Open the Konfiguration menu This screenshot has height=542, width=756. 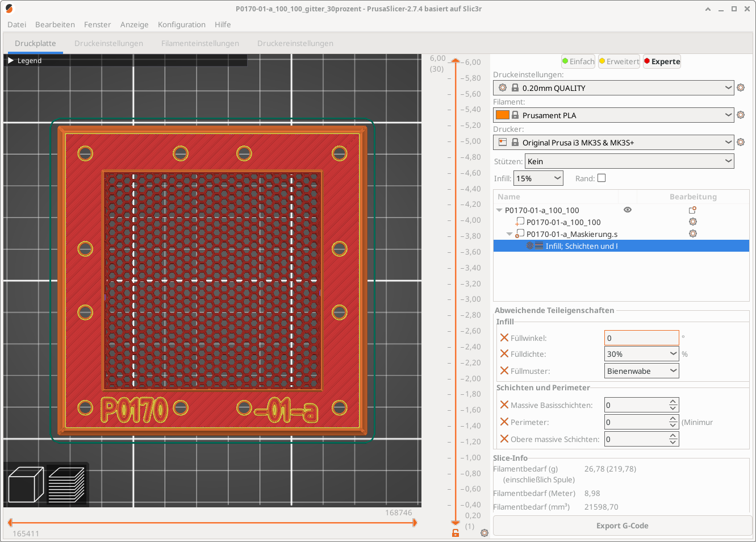[181, 24]
